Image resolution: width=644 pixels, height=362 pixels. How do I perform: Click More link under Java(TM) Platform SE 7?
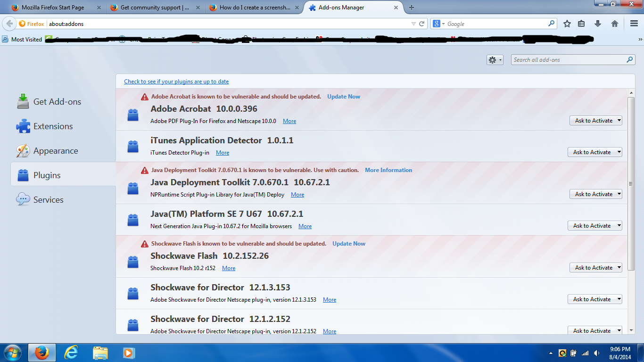click(x=305, y=226)
